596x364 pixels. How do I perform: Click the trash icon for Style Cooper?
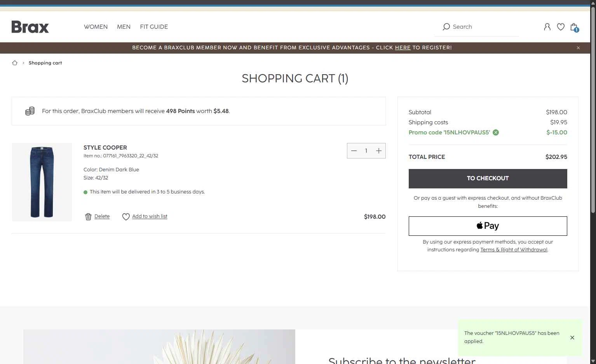88,217
